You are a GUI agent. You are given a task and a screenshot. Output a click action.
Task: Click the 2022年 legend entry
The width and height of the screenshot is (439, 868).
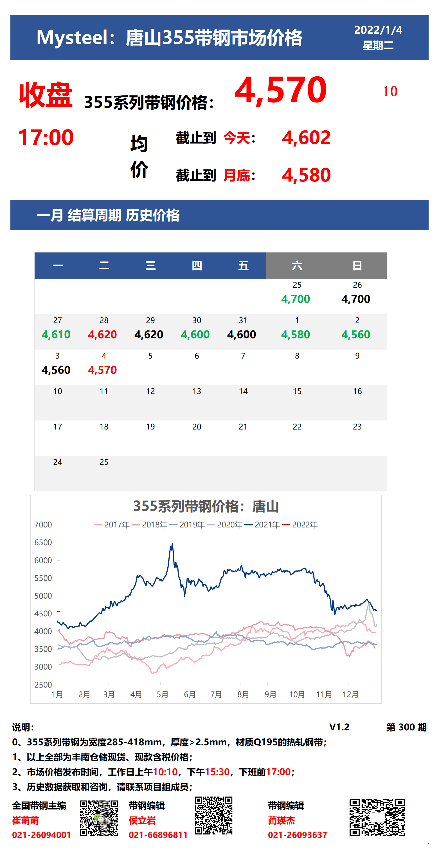coord(300,525)
